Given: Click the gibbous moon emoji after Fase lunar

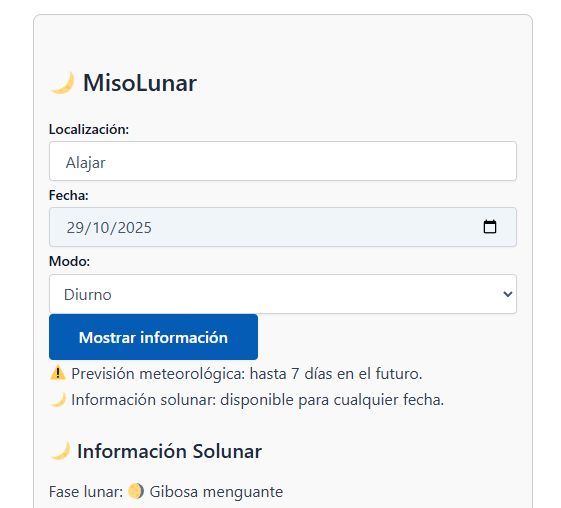Looking at the screenshot, I should pos(136,491).
